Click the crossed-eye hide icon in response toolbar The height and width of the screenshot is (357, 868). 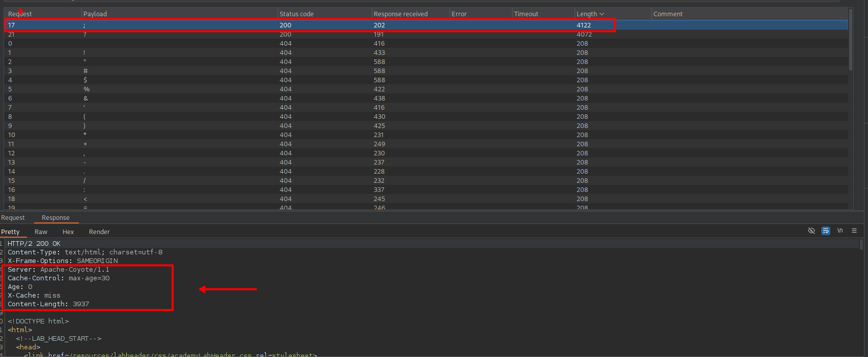811,231
